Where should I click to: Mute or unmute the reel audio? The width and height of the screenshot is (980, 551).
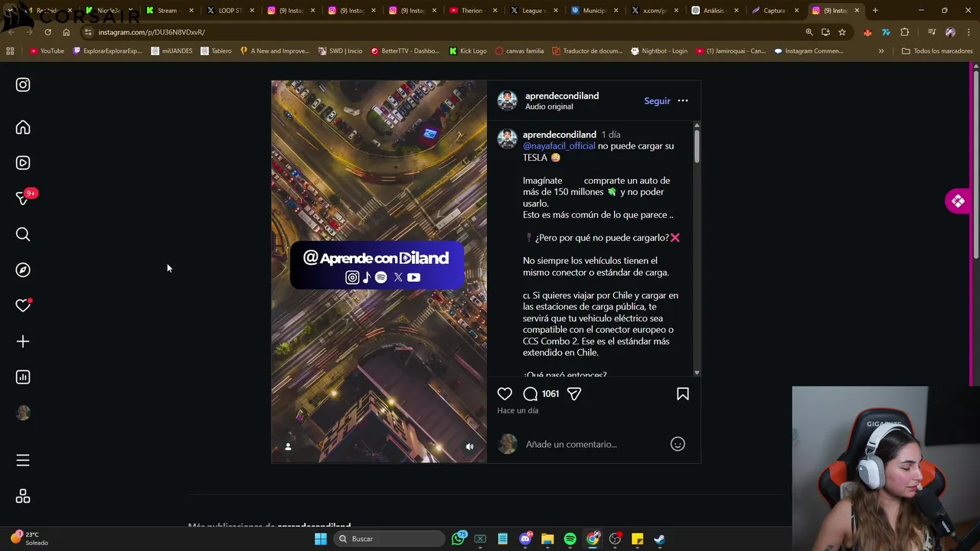[470, 447]
